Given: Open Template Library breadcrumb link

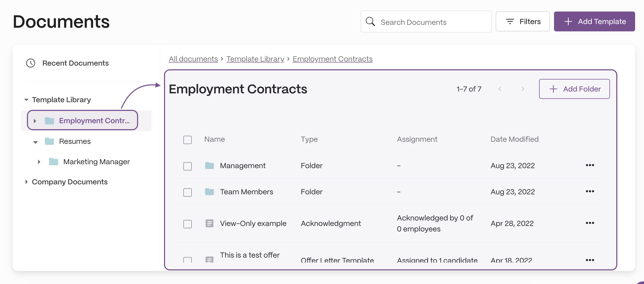Looking at the screenshot, I should pyautogui.click(x=255, y=59).
